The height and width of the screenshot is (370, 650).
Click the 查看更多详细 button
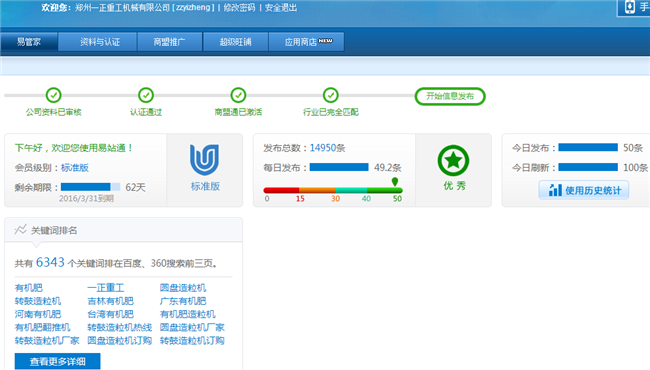pyautogui.click(x=57, y=361)
